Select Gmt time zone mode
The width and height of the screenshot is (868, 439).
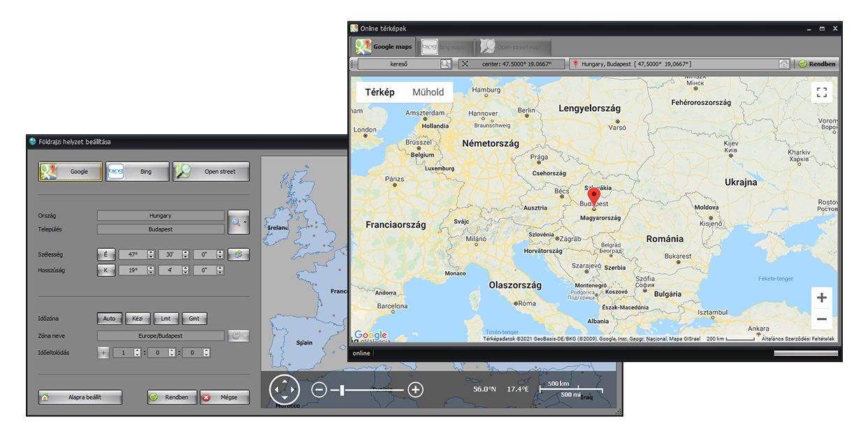tap(194, 318)
